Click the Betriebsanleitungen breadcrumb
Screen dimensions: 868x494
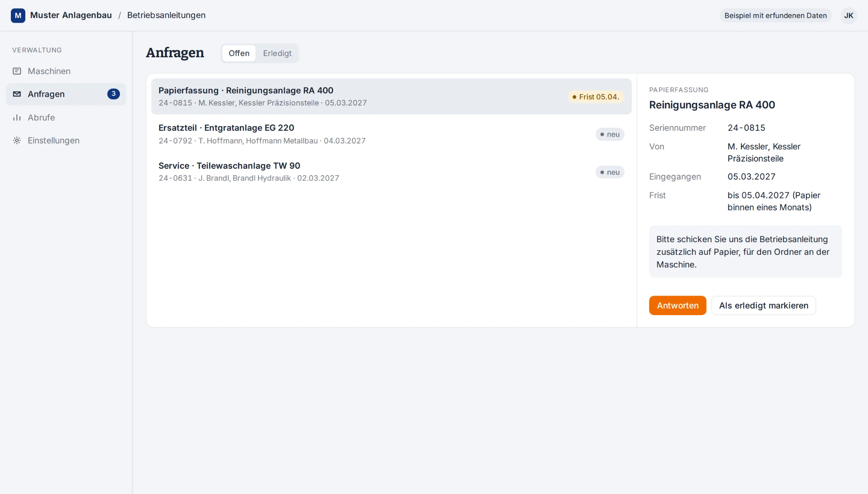166,15
